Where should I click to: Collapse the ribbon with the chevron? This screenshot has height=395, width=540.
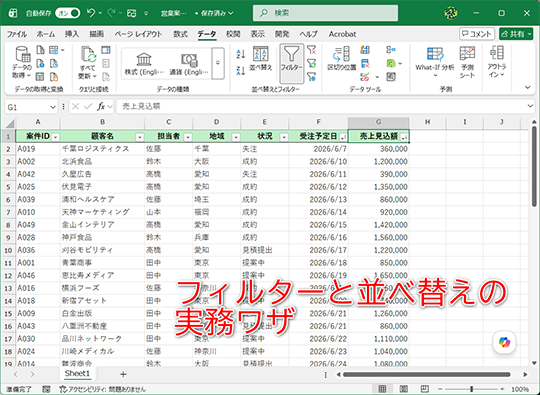pos(527,87)
